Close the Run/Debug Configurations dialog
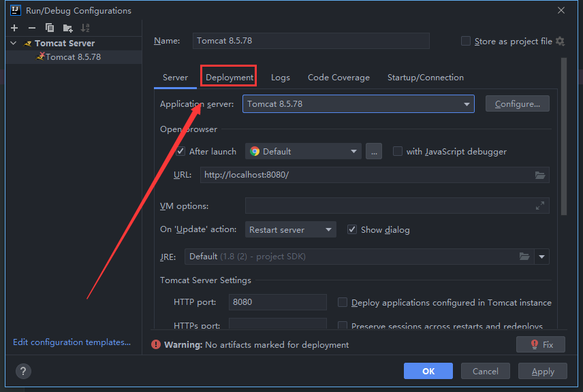 561,10
